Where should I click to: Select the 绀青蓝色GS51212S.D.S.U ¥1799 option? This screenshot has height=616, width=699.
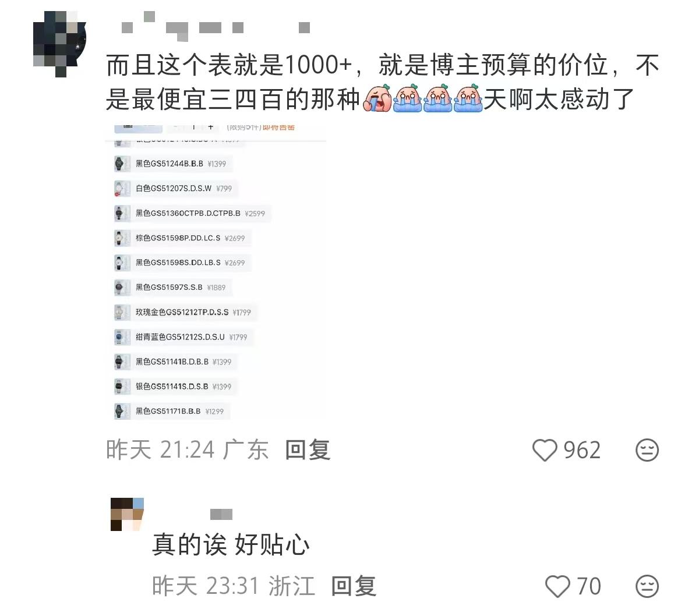pyautogui.click(x=183, y=337)
